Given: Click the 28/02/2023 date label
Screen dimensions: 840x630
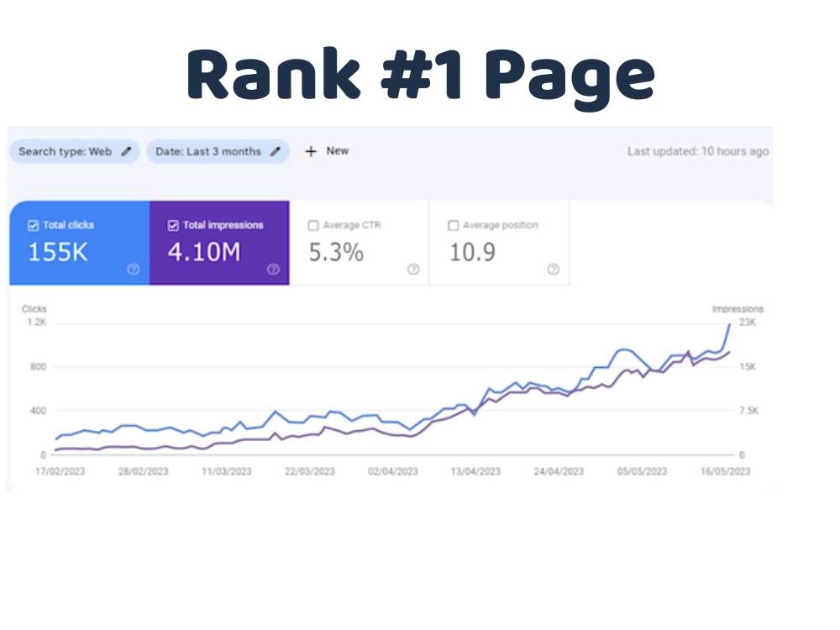Looking at the screenshot, I should [143, 471].
